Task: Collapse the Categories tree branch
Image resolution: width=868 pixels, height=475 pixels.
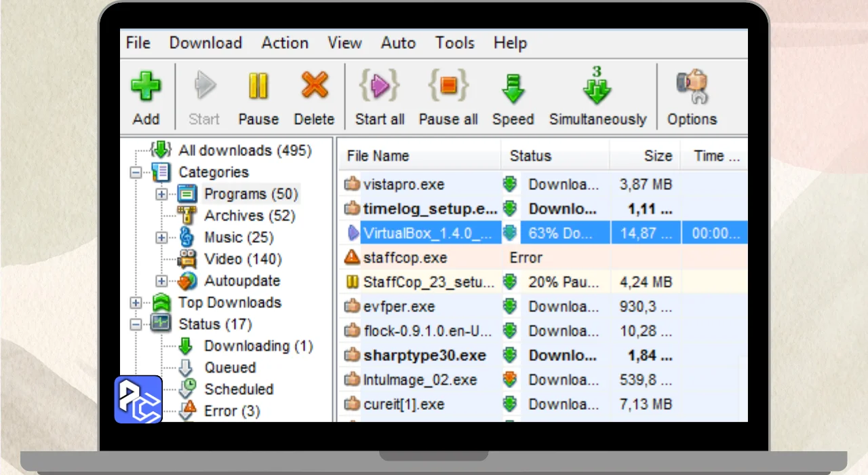Action: (136, 172)
